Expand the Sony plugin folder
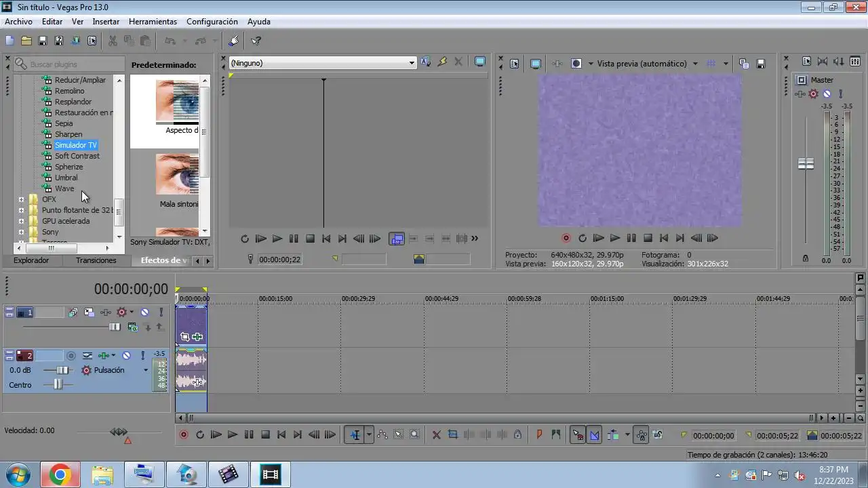Image resolution: width=868 pixels, height=488 pixels. [x=22, y=232]
